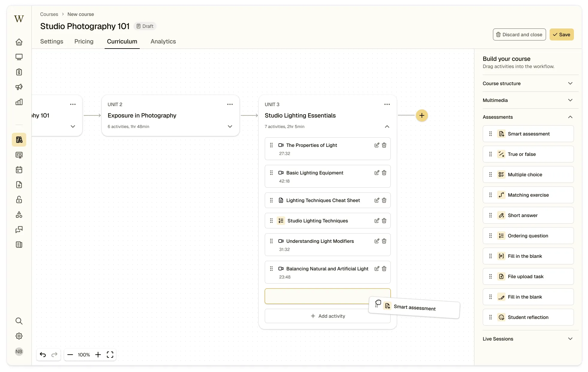Click Add activity in Unit 3
Screen dimensions: 588x372
pos(327,316)
